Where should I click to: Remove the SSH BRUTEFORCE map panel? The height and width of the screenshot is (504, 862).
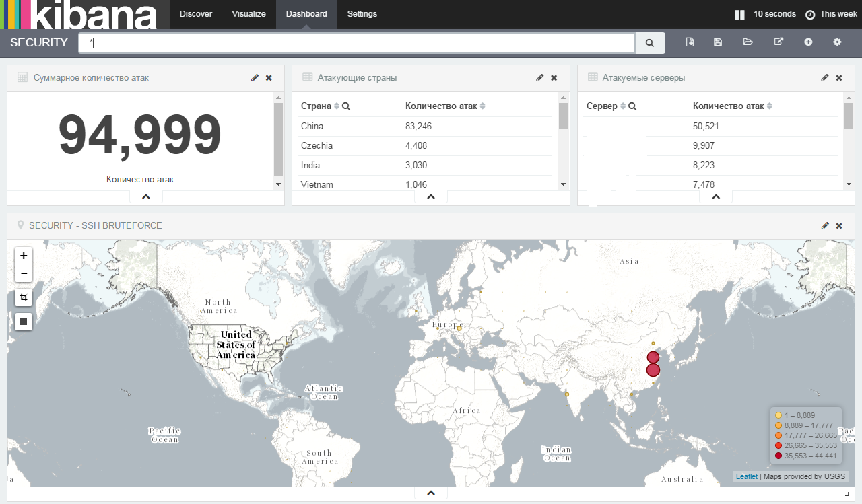839,226
